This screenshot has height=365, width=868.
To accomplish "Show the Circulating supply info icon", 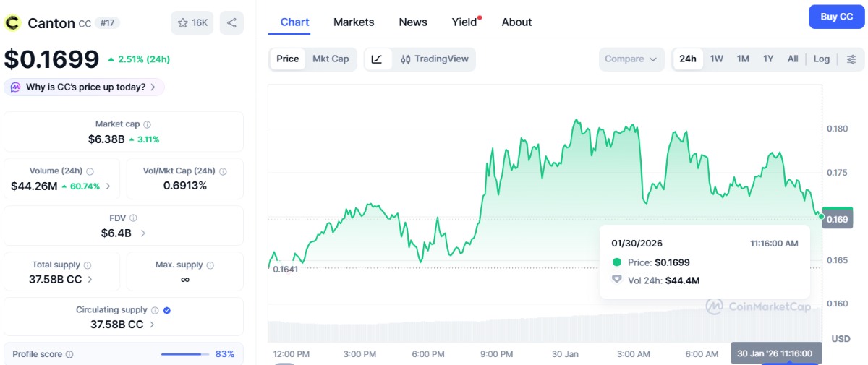I will pyautogui.click(x=156, y=310).
